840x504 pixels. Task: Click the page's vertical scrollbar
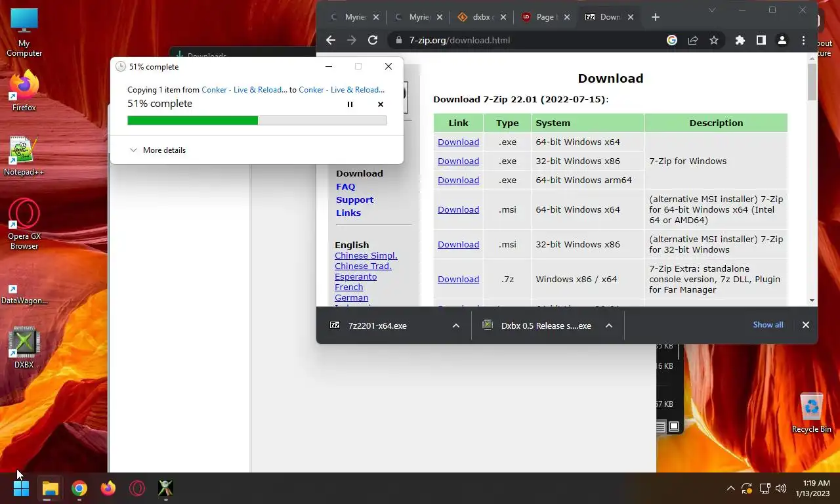pos(812,83)
